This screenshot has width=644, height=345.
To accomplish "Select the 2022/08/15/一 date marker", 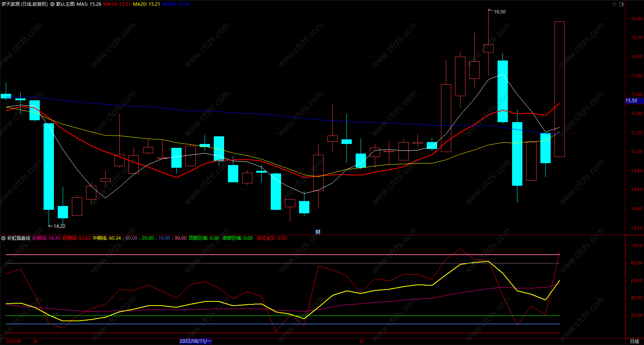I will (195, 341).
